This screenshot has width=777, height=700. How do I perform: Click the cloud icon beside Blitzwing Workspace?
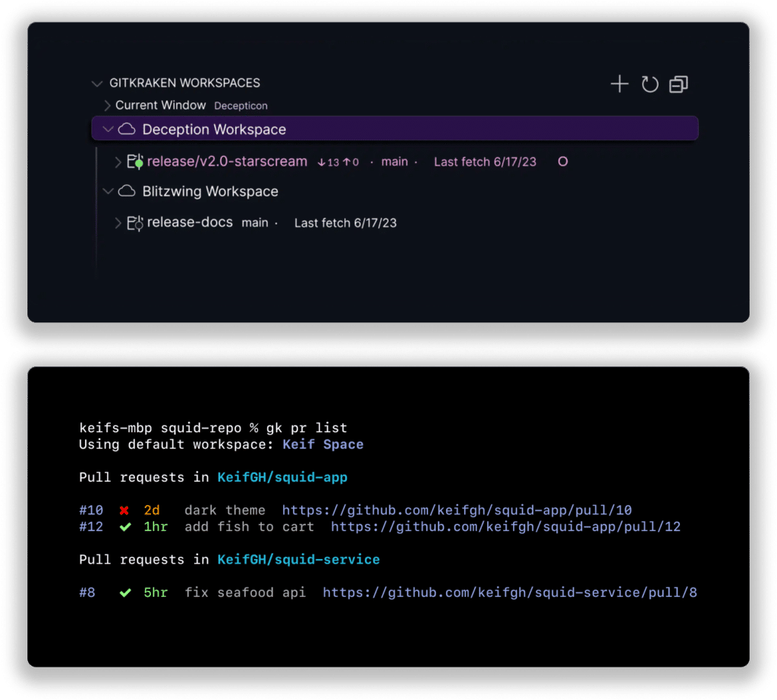coord(127,191)
